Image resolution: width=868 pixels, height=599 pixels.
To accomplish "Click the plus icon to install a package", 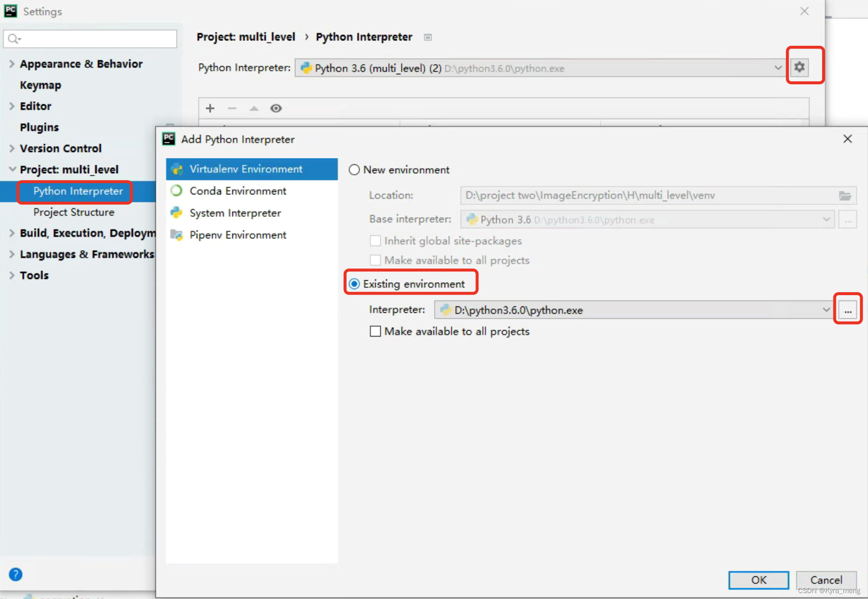I will [210, 108].
